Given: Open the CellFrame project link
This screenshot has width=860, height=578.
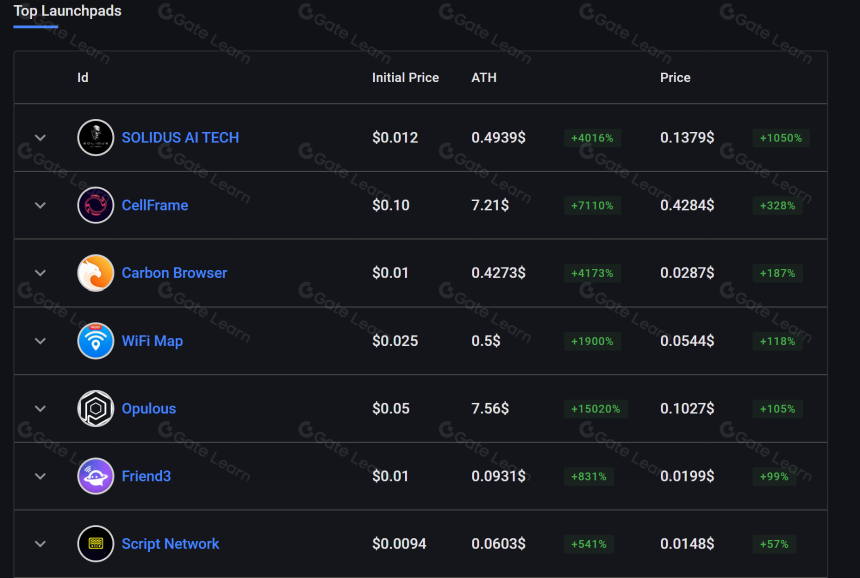Looking at the screenshot, I should tap(155, 205).
